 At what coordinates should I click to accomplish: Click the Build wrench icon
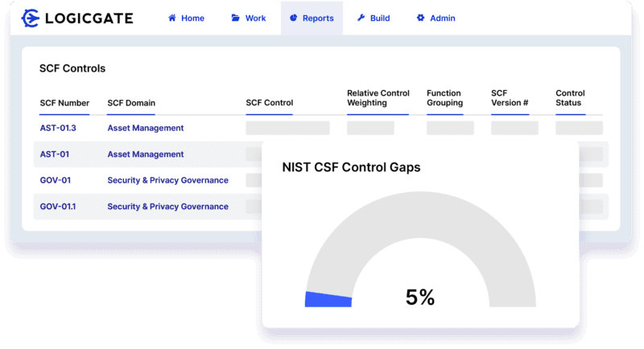pyautogui.click(x=361, y=18)
